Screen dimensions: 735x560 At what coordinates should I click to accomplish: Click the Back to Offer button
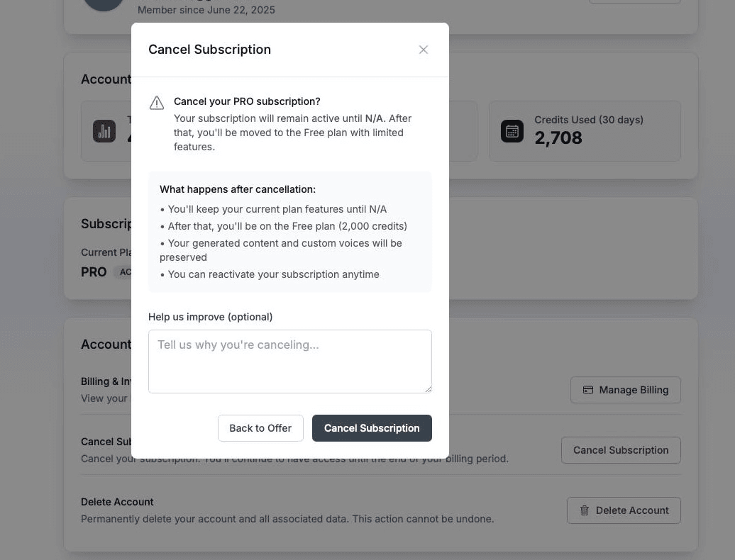pos(260,428)
